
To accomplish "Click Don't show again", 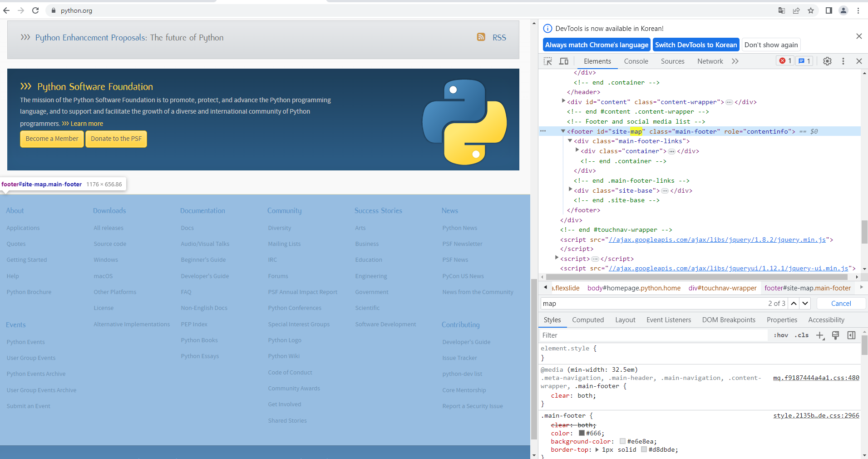I will click(x=771, y=45).
